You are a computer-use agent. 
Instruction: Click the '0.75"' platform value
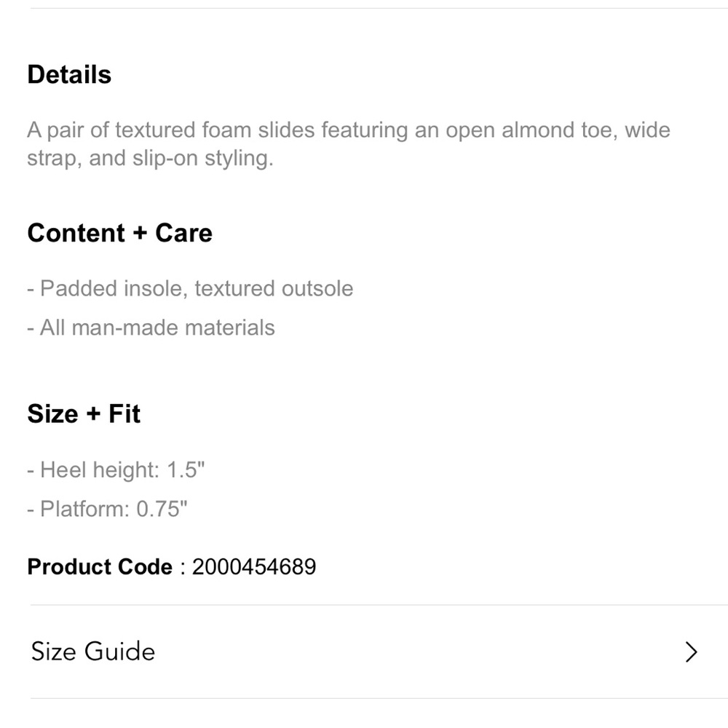(162, 509)
